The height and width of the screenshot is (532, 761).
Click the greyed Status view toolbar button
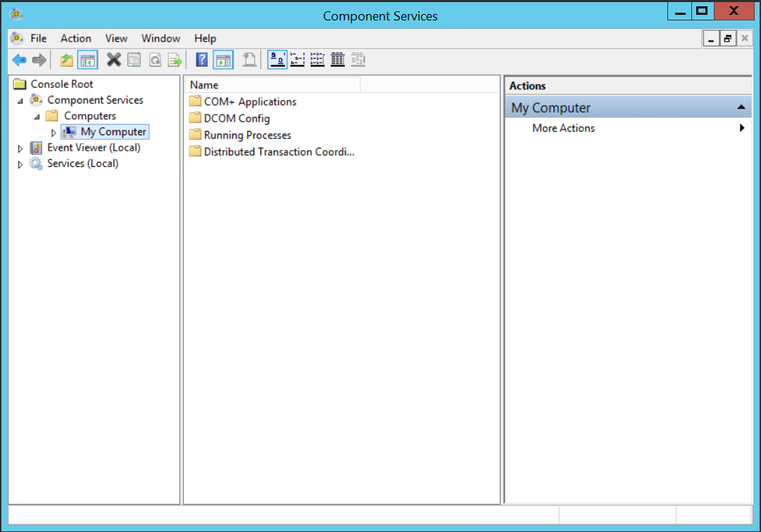(358, 60)
